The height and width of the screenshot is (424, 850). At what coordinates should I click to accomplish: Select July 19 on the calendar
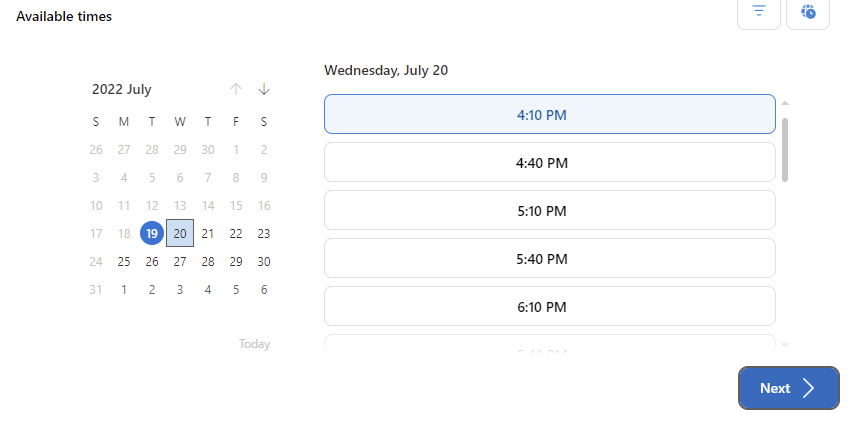click(x=152, y=233)
